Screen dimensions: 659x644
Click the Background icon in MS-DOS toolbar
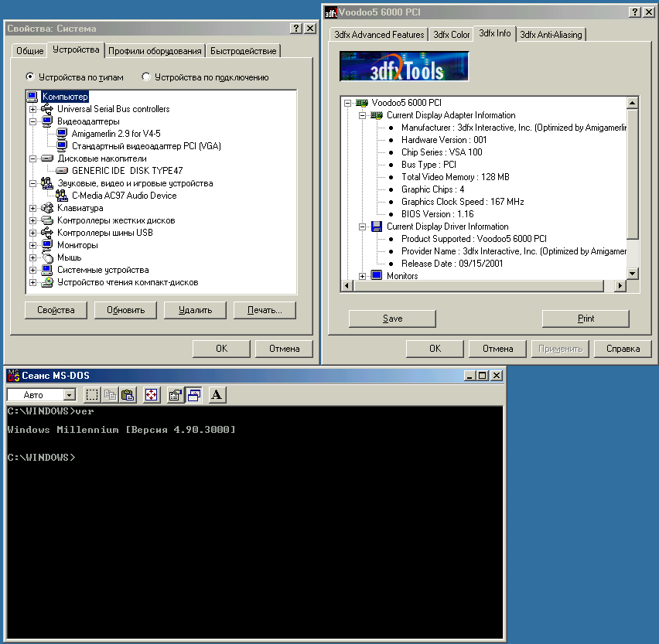193,395
